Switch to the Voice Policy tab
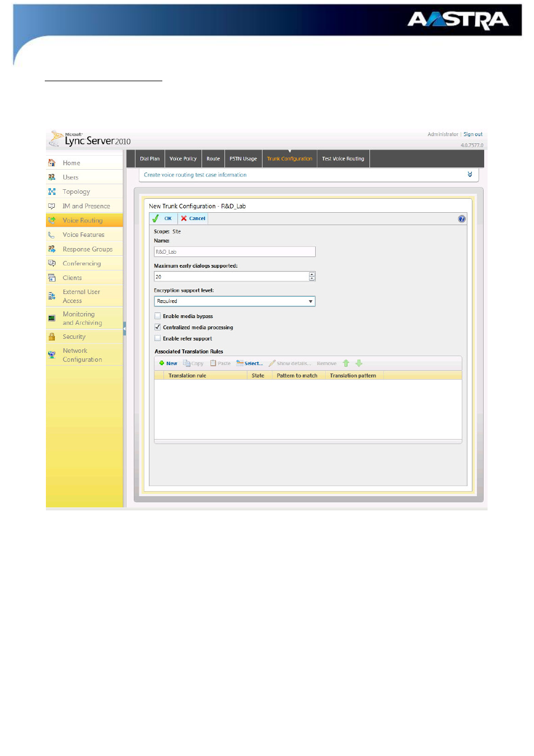This screenshot has height=756, width=534. [x=183, y=158]
